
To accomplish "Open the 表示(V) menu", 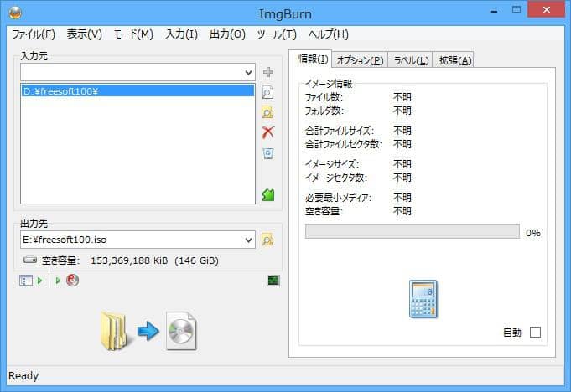I will [x=85, y=34].
